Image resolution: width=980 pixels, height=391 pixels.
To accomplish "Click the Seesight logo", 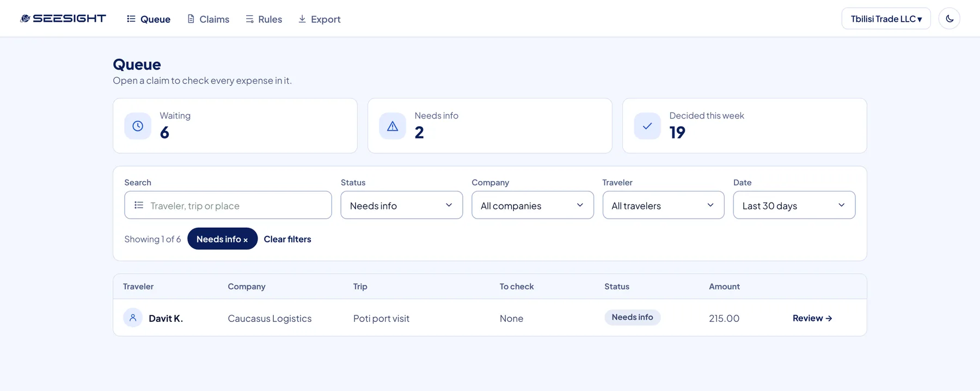I will pos(63,18).
